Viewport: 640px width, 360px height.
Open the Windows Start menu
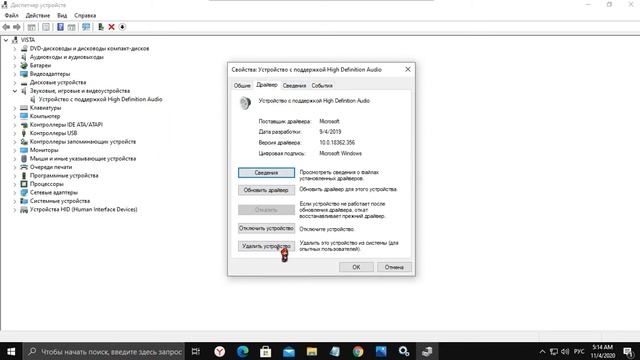(11, 351)
